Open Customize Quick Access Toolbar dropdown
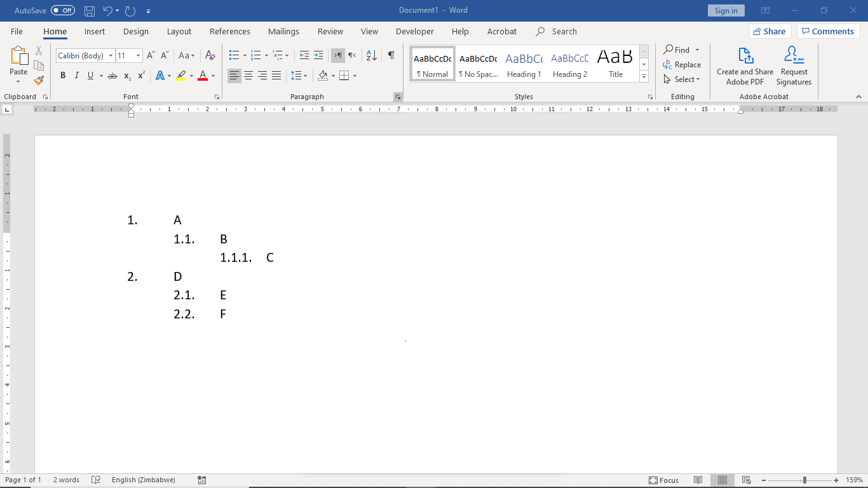The height and width of the screenshot is (488, 868). point(148,11)
